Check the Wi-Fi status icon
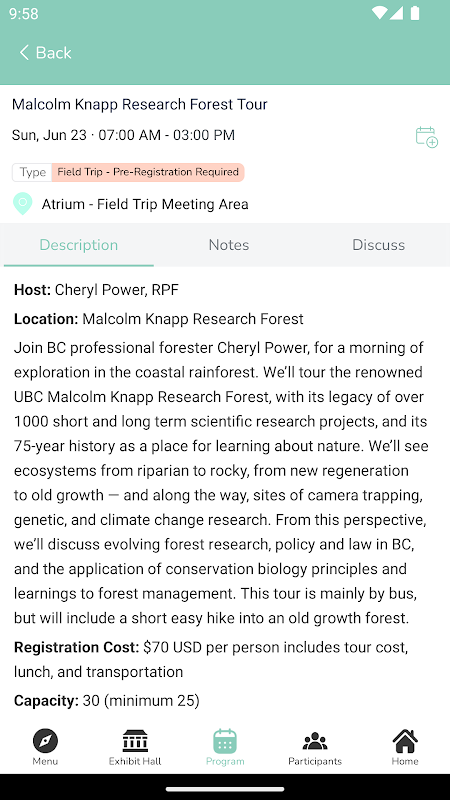 coord(380,13)
